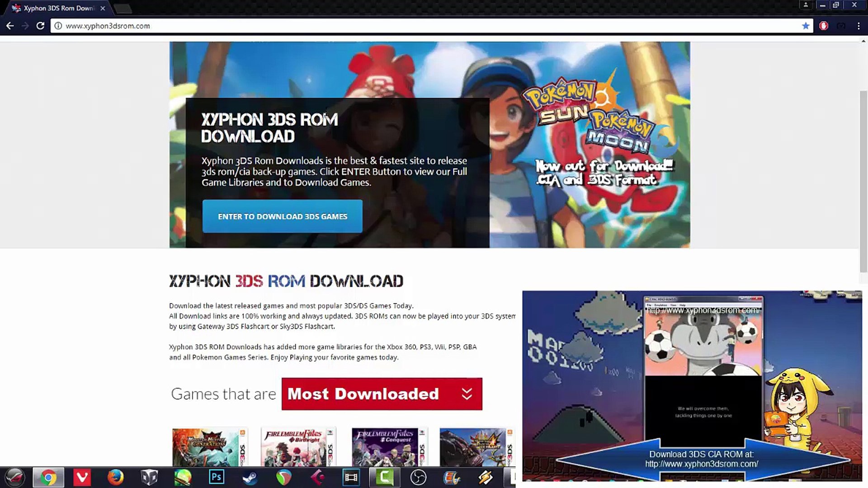The height and width of the screenshot is (488, 868).
Task: Open the pink Cubase-style icon in taskbar
Action: click(x=317, y=477)
